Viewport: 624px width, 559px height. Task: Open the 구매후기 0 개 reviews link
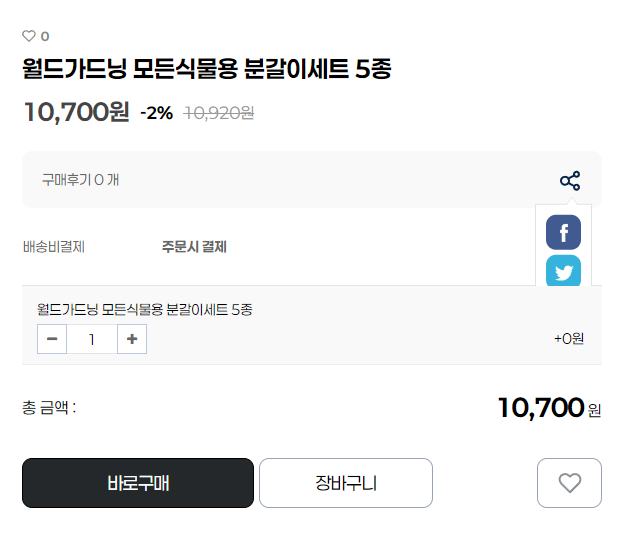coord(80,180)
